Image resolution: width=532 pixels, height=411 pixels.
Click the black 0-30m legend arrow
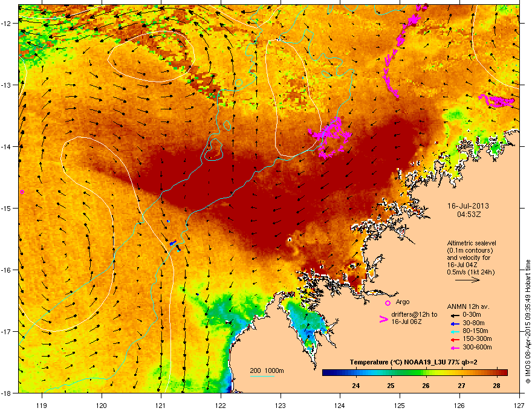[x=455, y=315]
